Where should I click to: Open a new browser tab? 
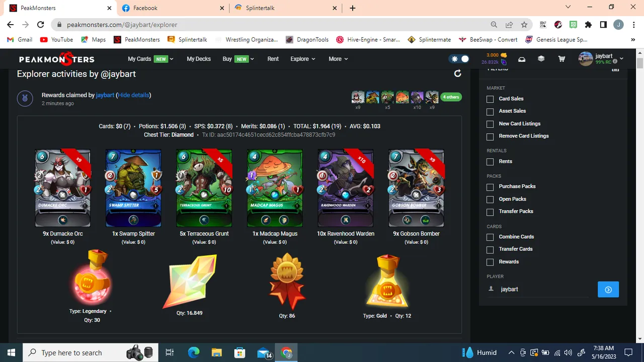(352, 8)
